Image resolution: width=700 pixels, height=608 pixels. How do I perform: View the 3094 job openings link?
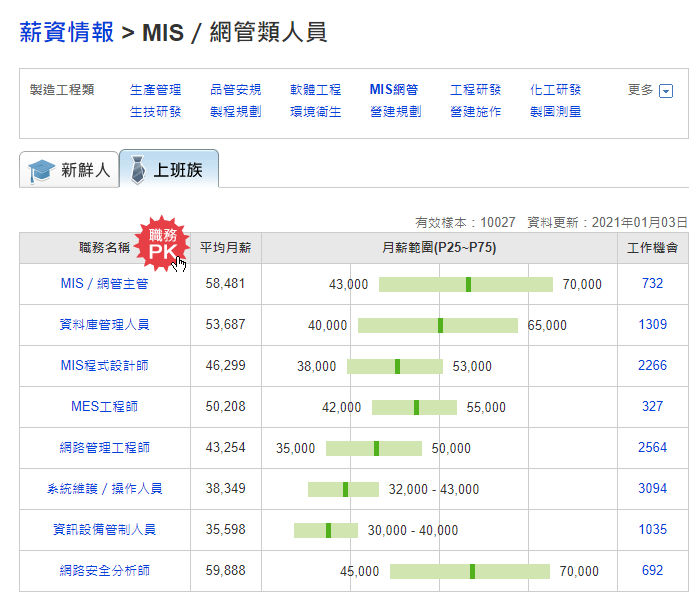point(652,488)
